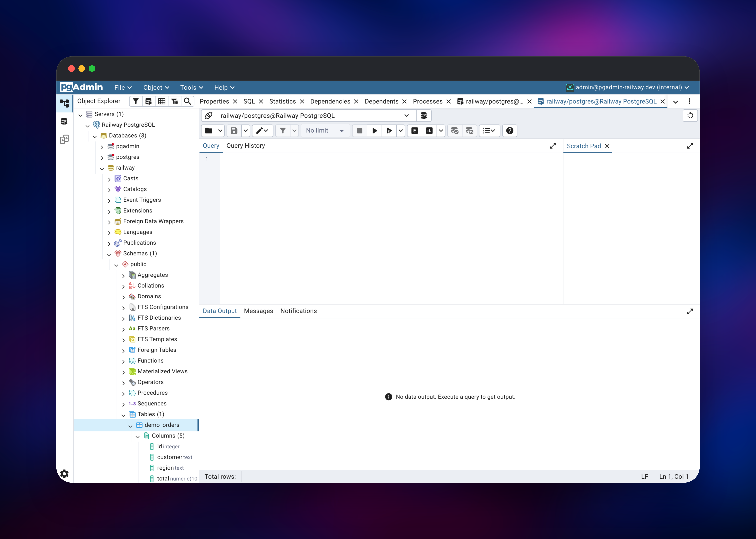
Task: Open Search Objects magnifier icon
Action: (188, 101)
